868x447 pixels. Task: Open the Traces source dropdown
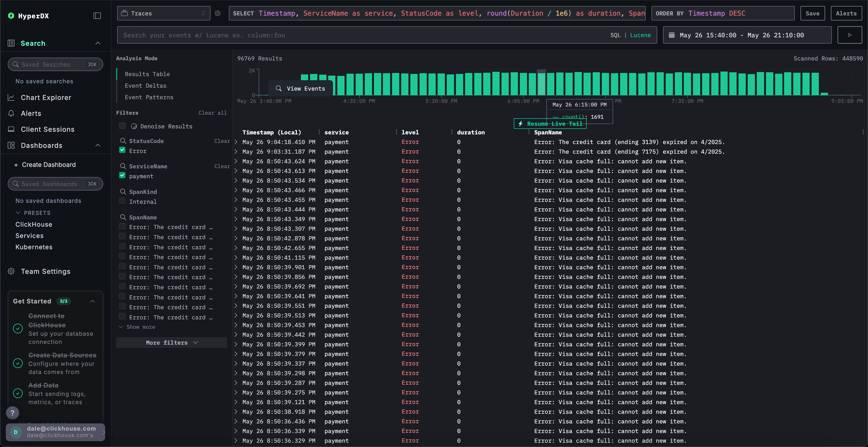click(x=163, y=13)
